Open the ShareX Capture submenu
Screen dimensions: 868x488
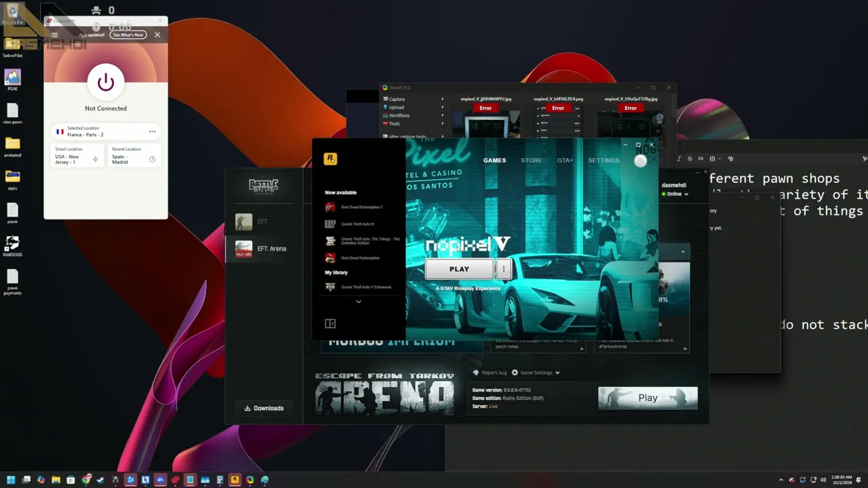414,99
